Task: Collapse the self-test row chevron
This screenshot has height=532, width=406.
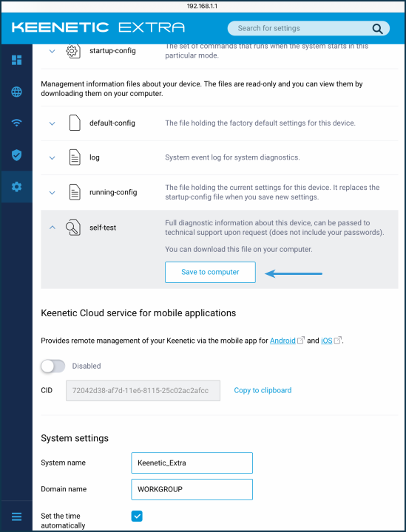Action: point(52,228)
